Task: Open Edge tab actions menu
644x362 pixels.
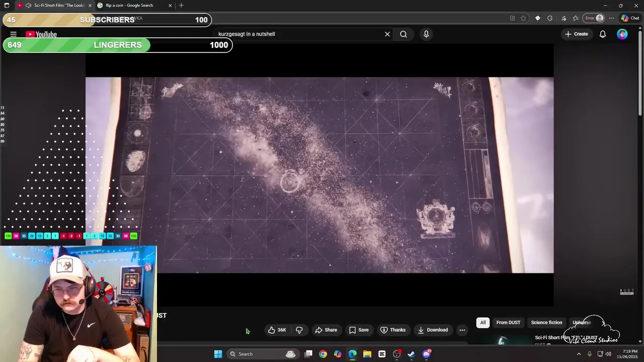Action: (x=7, y=6)
